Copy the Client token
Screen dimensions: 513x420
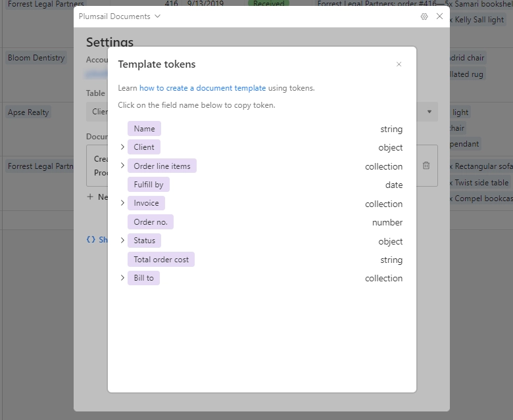coord(144,147)
